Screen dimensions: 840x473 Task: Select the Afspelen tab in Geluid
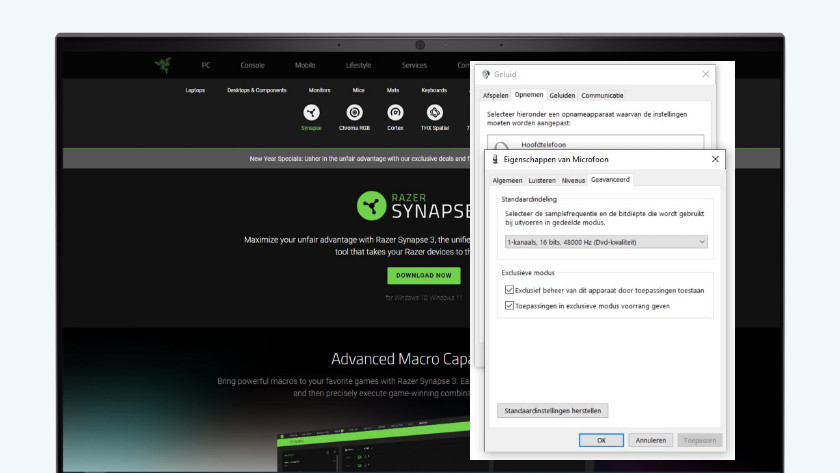(x=496, y=95)
